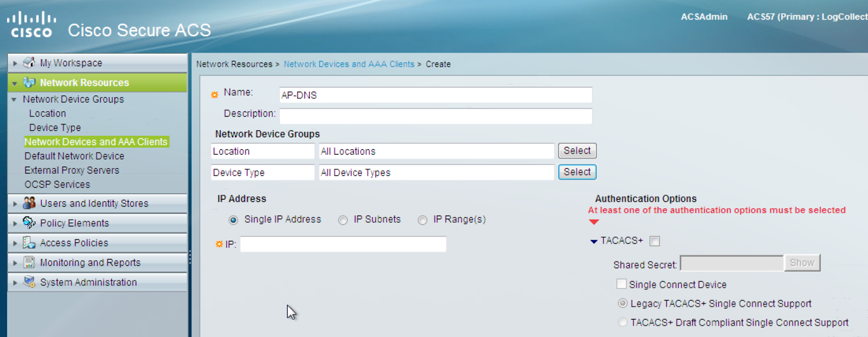
Task: Click the All Locations field
Action: pos(436,151)
